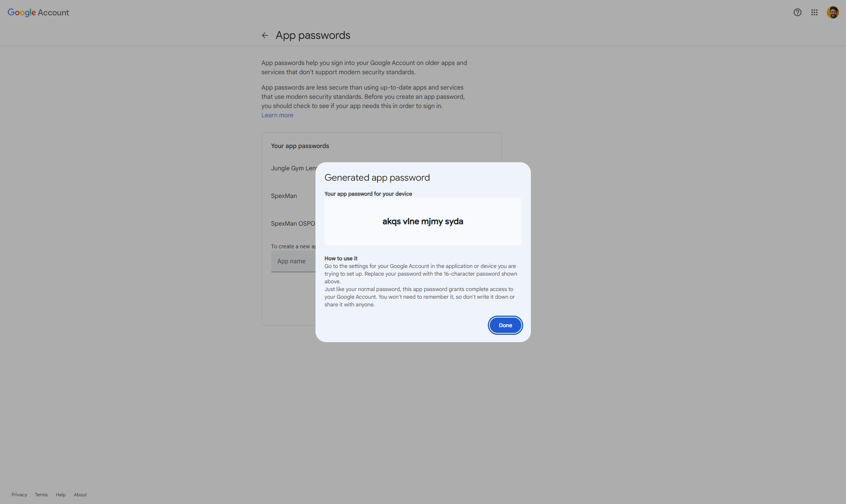
Task: Follow the Learn more link
Action: 277,115
